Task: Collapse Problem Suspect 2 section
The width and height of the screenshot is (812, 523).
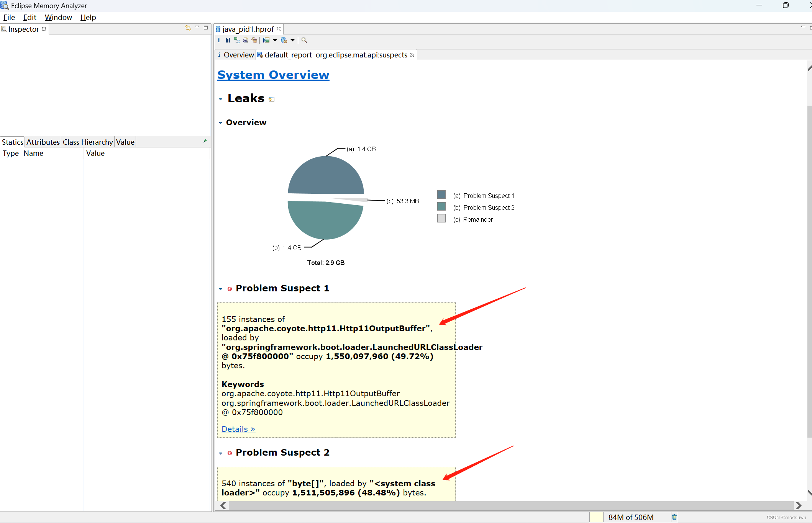Action: [x=220, y=453]
